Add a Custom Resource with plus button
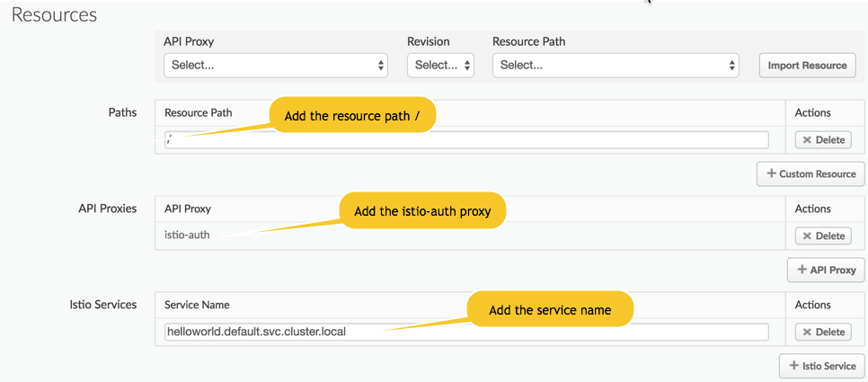The height and width of the screenshot is (382, 868). 810,173
